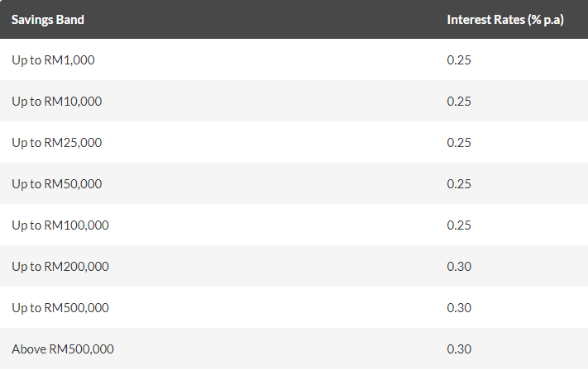Image resolution: width=588 pixels, height=370 pixels.
Task: Click the 0.25 rate for Up to RM10,000
Action: coord(459,101)
